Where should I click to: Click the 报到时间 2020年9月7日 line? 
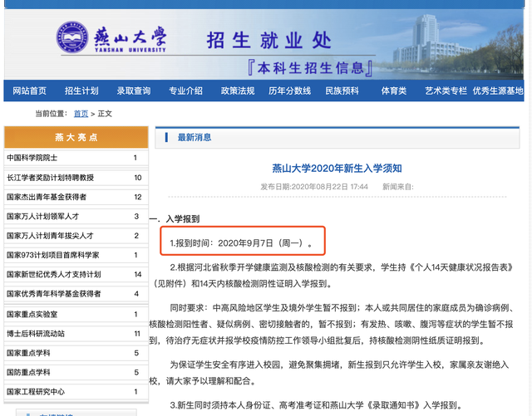coord(241,243)
